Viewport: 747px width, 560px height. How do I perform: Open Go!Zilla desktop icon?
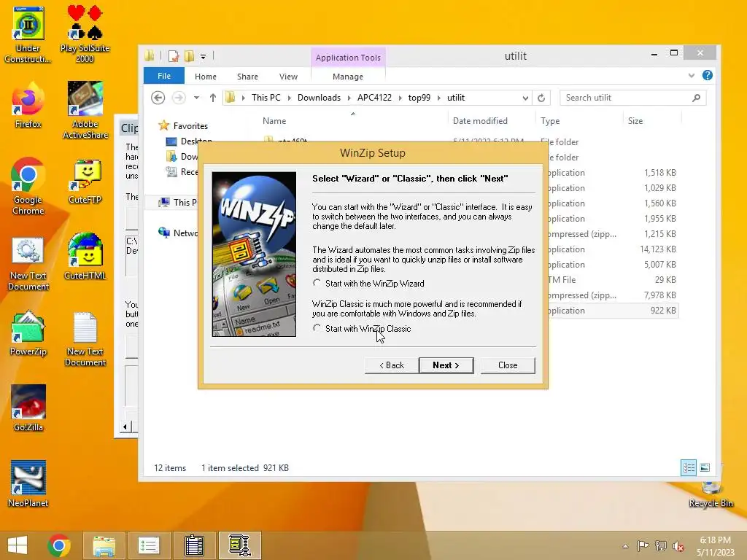click(x=28, y=408)
